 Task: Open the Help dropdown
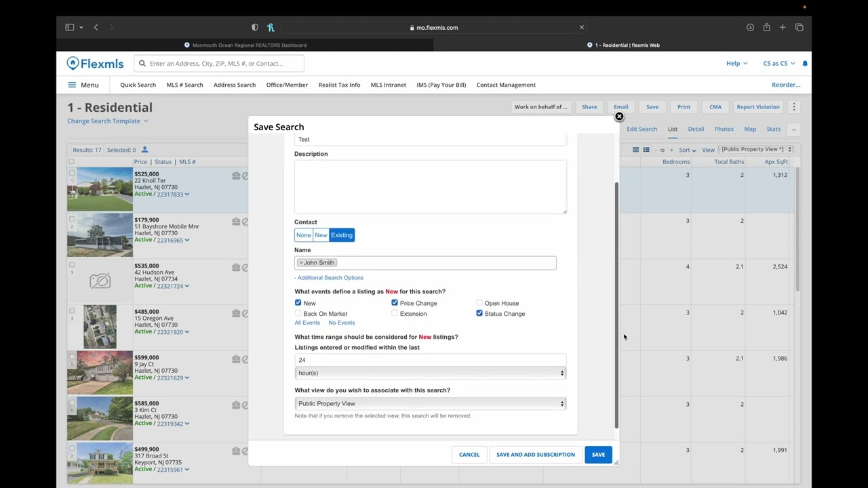tap(736, 64)
